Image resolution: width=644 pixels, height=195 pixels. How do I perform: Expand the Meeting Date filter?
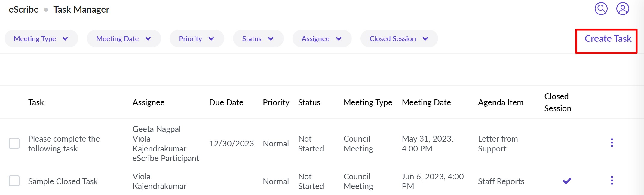(124, 39)
